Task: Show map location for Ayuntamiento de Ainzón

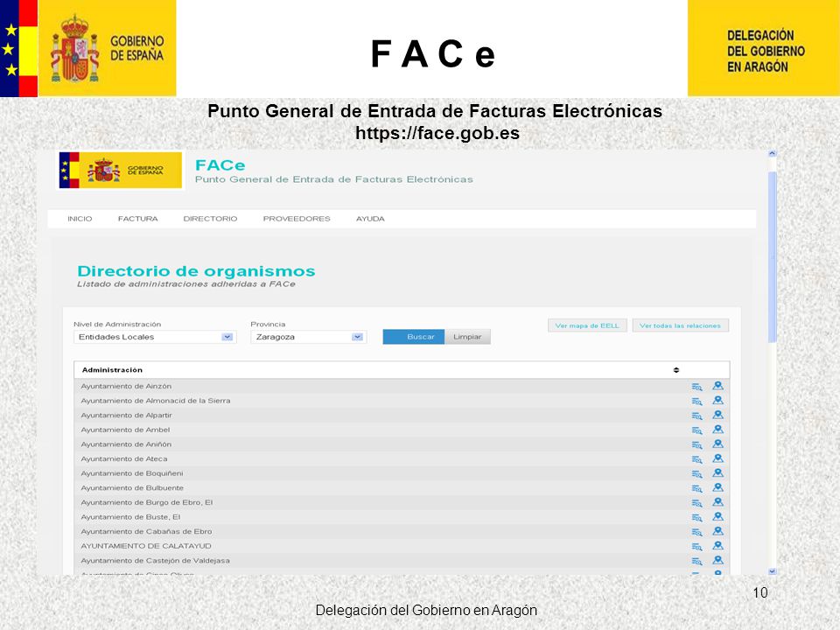Action: [x=717, y=386]
